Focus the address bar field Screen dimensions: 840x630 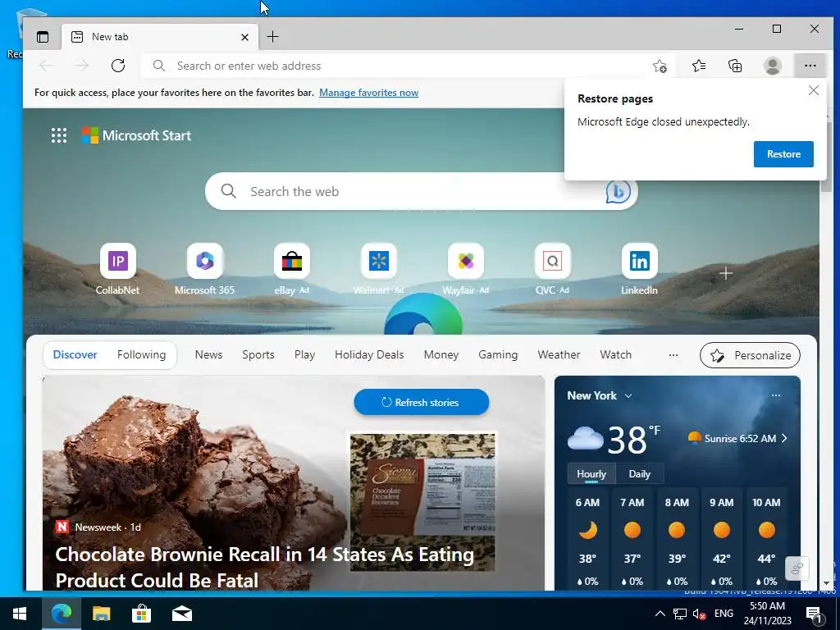pyautogui.click(x=409, y=66)
